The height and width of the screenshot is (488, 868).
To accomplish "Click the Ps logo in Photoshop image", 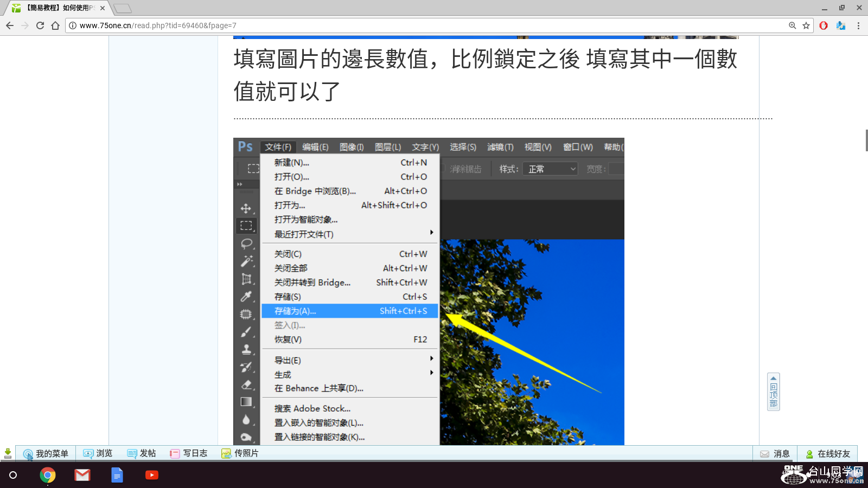I will [x=245, y=146].
